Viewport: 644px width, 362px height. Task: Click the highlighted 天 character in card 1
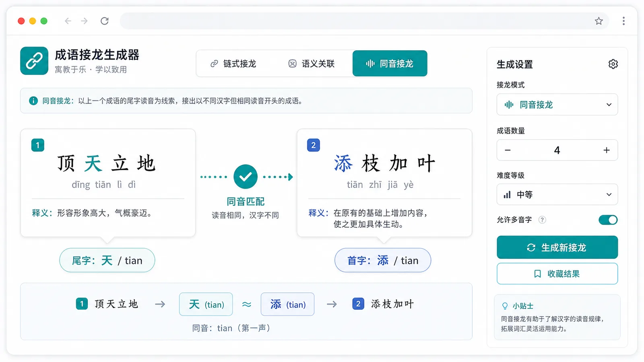coord(93,163)
